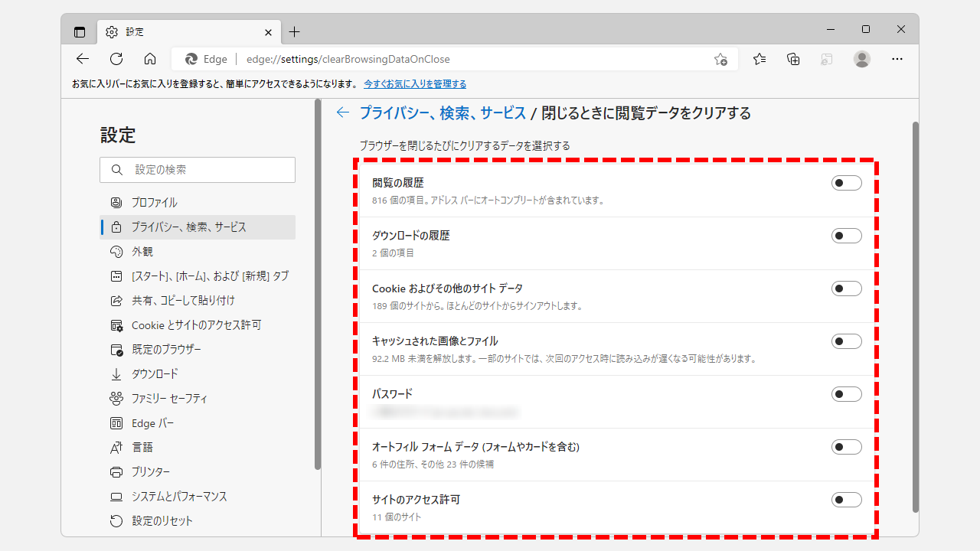Add this page to favorites star icon
Image resolution: width=980 pixels, height=551 pixels.
pos(720,59)
